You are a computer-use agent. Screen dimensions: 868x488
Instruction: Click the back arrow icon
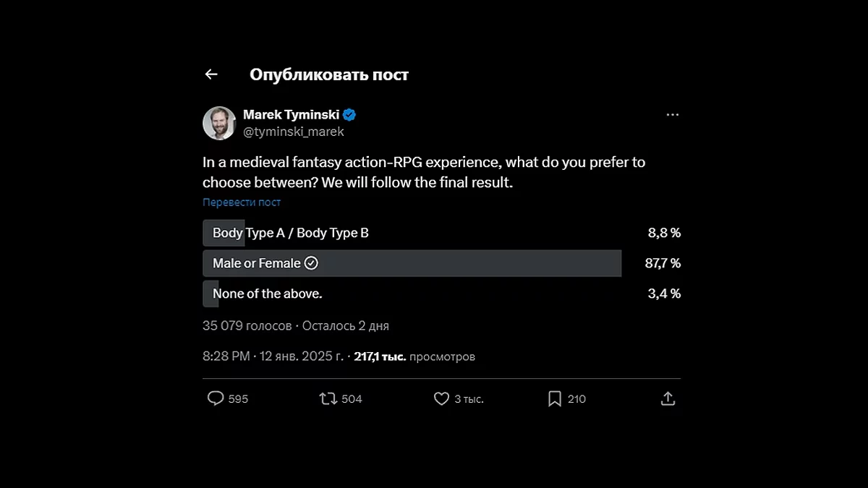211,74
